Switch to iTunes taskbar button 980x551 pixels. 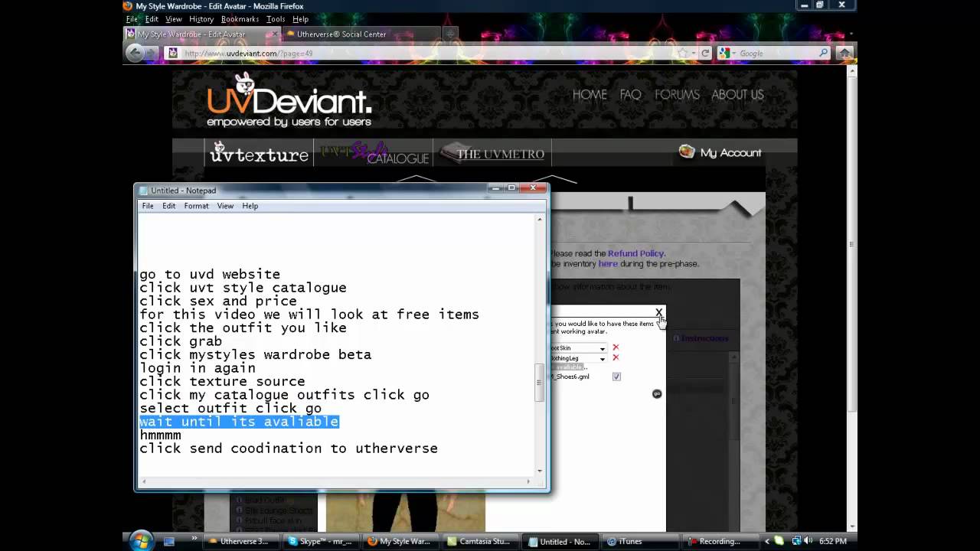[x=639, y=541]
